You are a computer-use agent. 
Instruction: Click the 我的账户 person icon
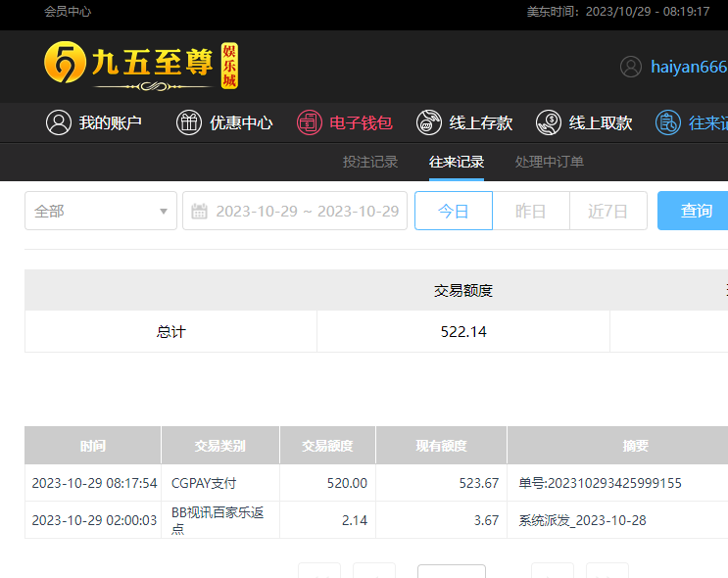[x=59, y=122]
